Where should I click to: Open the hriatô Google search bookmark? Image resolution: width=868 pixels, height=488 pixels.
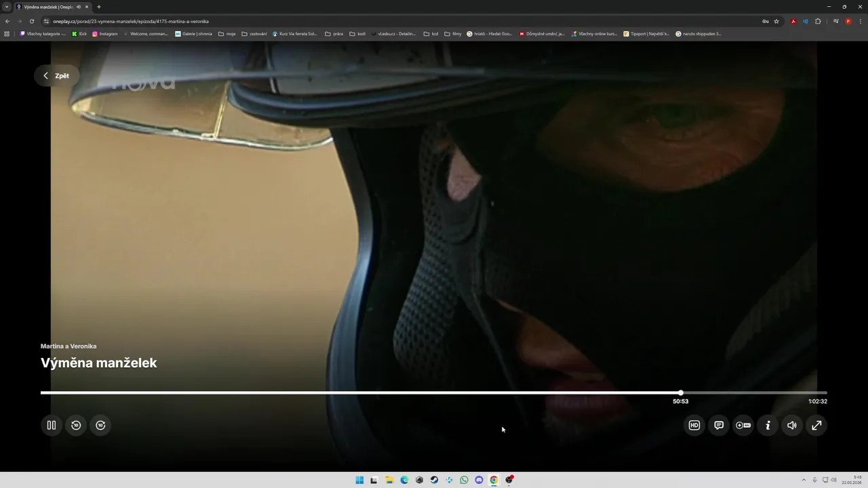490,33
